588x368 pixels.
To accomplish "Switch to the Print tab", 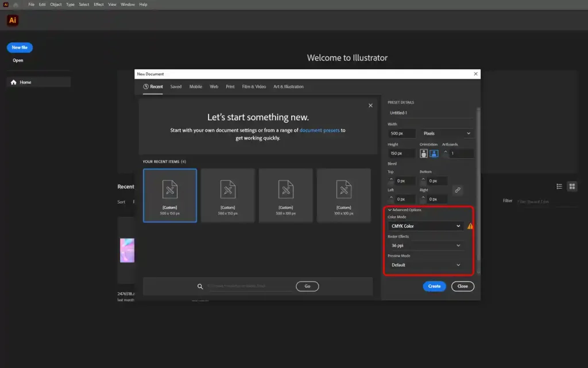I will (x=230, y=87).
